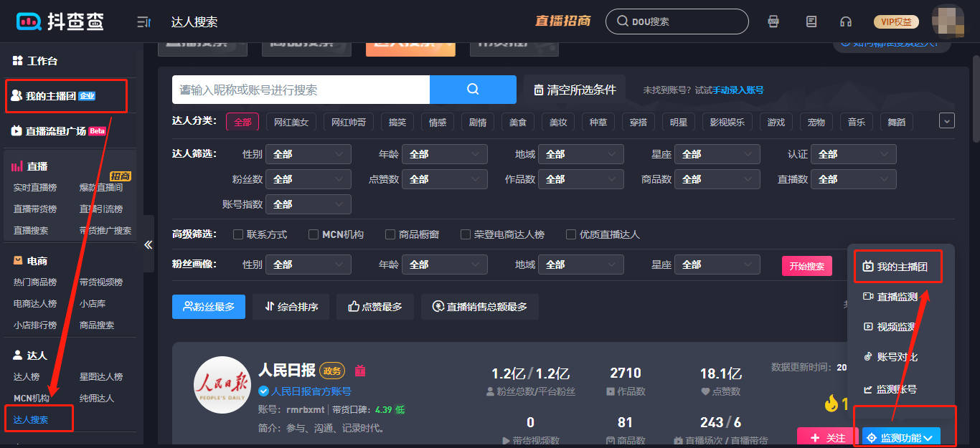Focus the nickname or account search field

[301, 90]
